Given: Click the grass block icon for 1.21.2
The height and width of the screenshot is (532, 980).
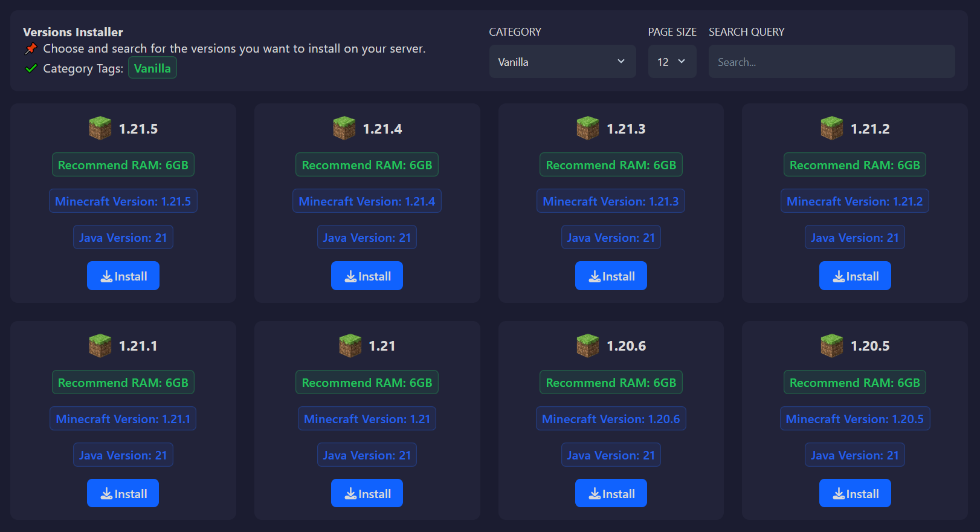Looking at the screenshot, I should point(832,128).
